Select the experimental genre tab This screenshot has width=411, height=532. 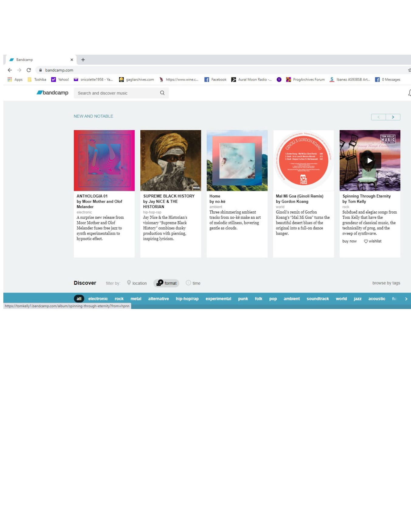pyautogui.click(x=218, y=299)
